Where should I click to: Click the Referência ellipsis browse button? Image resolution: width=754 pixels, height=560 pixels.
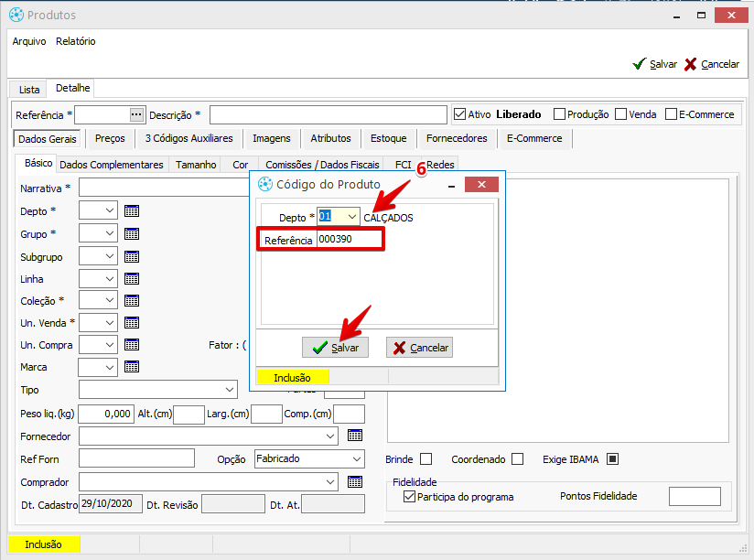[x=137, y=114]
